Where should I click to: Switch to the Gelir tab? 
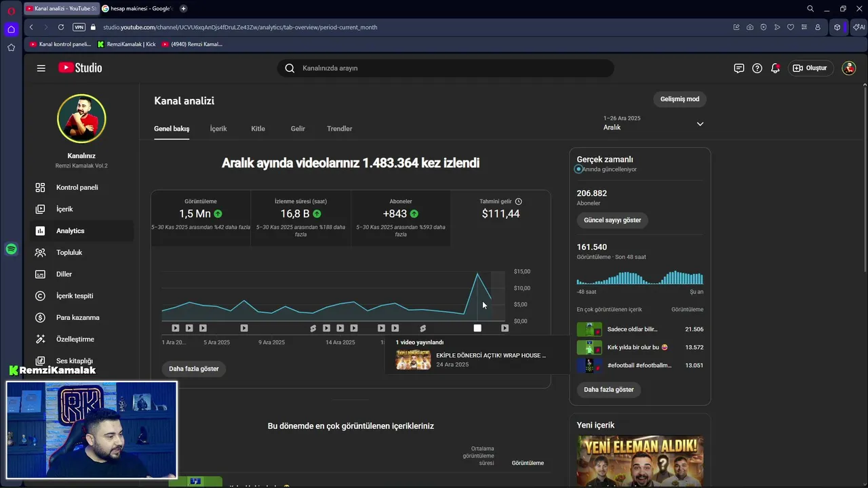(x=298, y=129)
